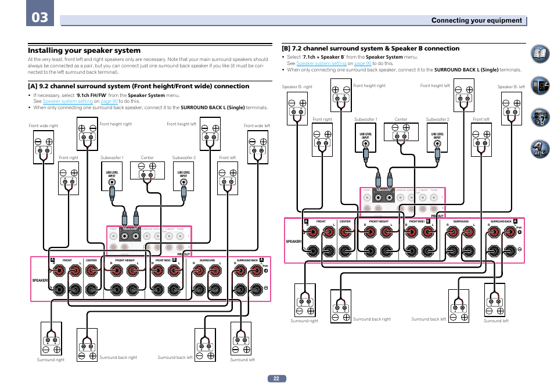The image size is (554, 392).
Task: Click 'Subwoofer 1' label in diagram A
Action: 112,157
